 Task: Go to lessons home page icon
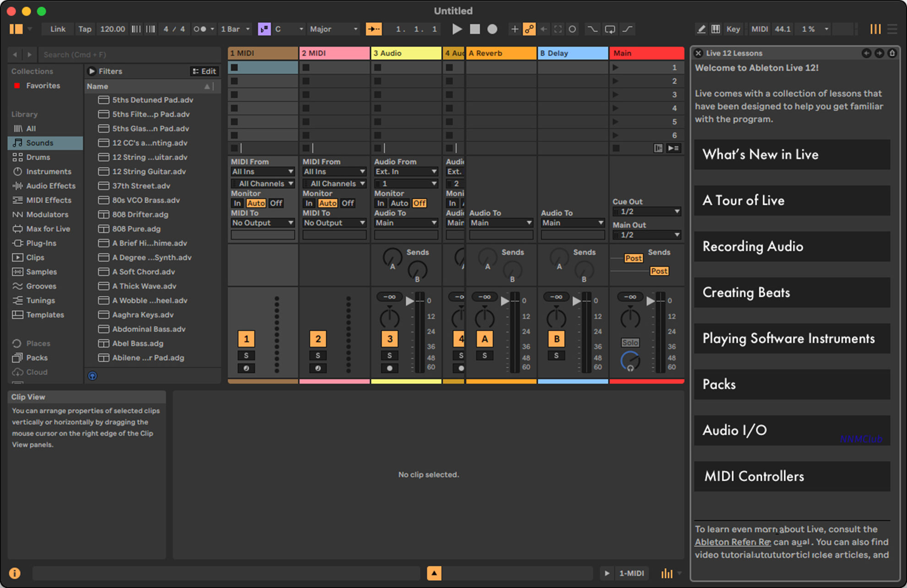coord(892,53)
